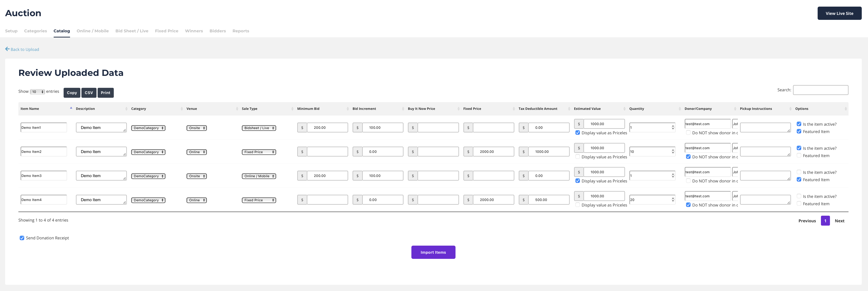Sort by Description column sort icon
The height and width of the screenshot is (291, 868).
point(126,109)
